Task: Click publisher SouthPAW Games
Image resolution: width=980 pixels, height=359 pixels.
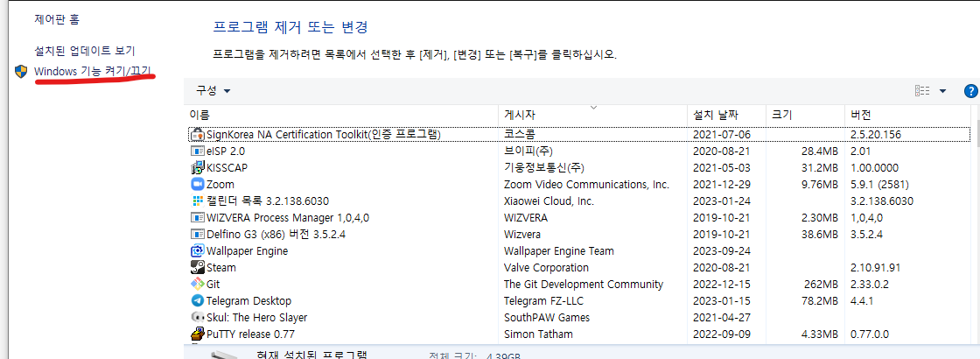Action: 547,317
